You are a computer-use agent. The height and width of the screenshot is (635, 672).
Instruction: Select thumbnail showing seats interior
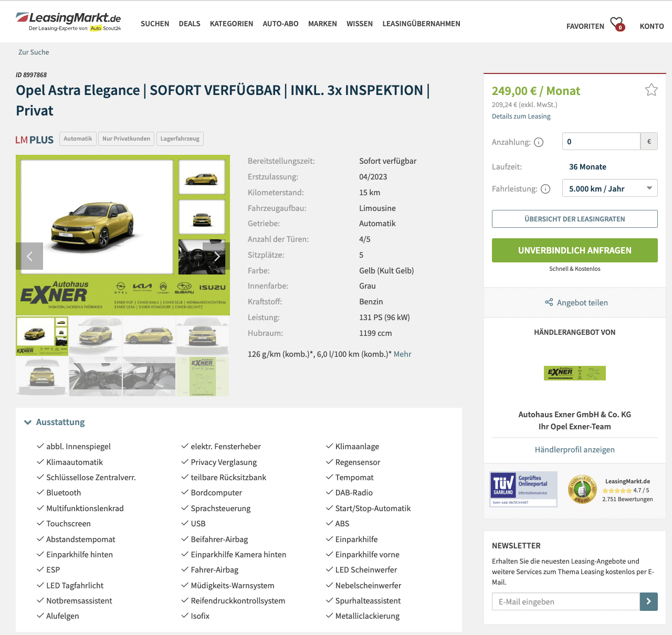149,376
